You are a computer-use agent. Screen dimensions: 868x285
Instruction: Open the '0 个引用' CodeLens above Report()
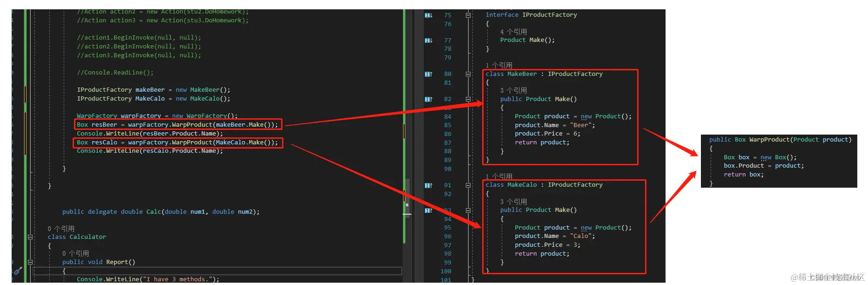point(75,253)
